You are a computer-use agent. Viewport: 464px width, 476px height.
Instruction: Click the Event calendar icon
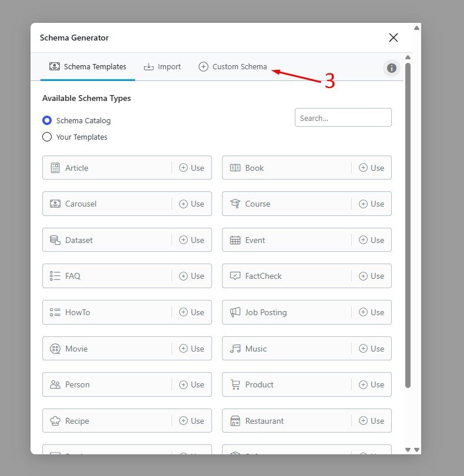pos(235,240)
